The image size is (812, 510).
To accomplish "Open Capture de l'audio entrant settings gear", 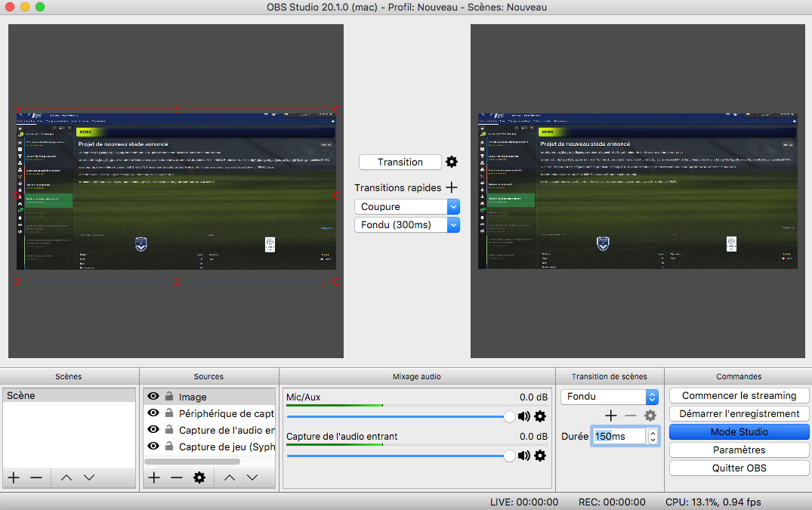I will (540, 456).
